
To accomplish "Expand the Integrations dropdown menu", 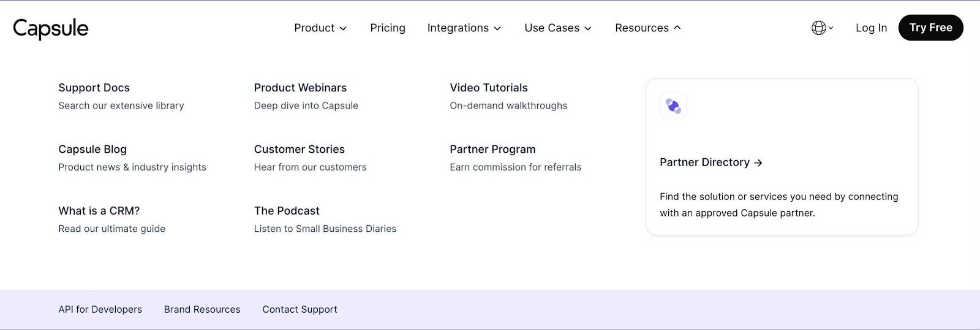I will (464, 28).
